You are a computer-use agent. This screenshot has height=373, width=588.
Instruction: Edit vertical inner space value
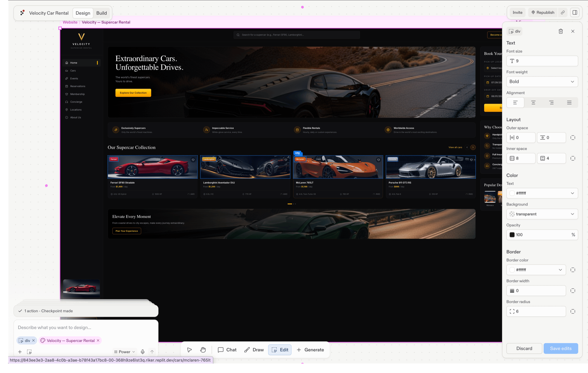coord(552,158)
